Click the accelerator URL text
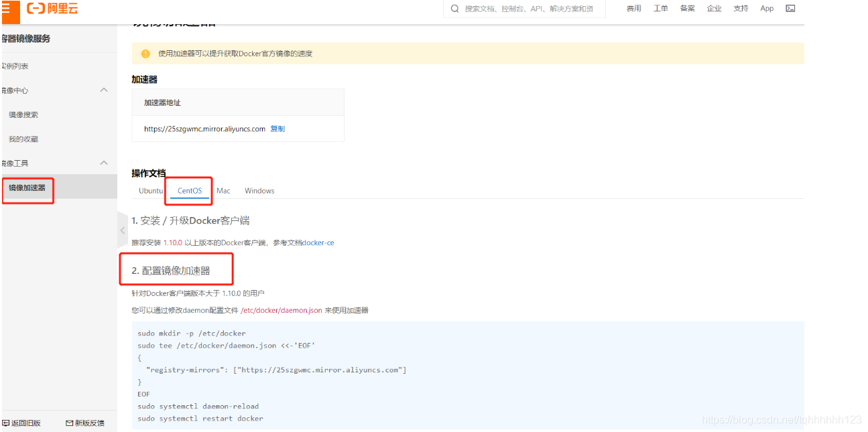 tap(204, 129)
